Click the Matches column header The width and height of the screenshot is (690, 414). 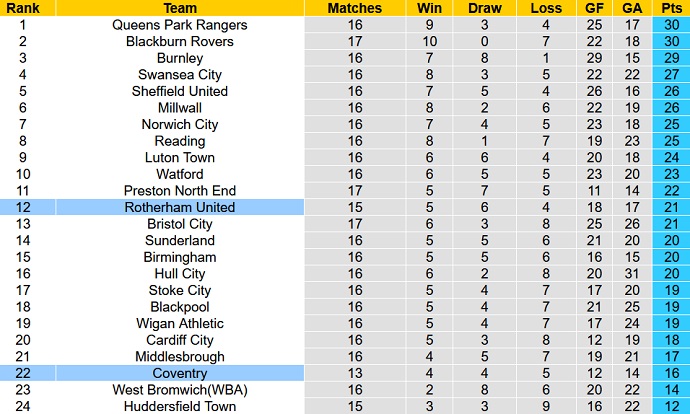pos(354,8)
